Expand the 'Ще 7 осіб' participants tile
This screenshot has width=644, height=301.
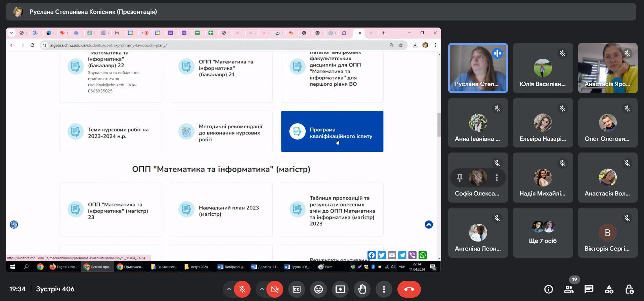(x=543, y=232)
